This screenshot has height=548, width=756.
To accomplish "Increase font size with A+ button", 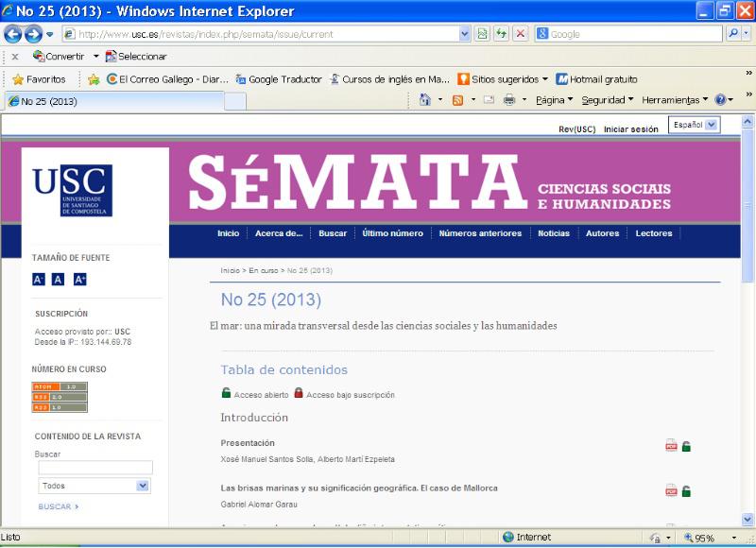I will click(x=79, y=279).
